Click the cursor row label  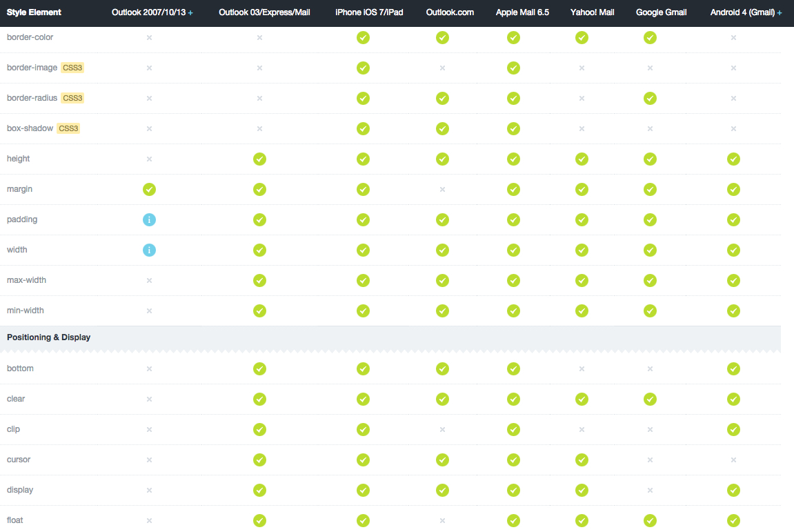(19, 460)
